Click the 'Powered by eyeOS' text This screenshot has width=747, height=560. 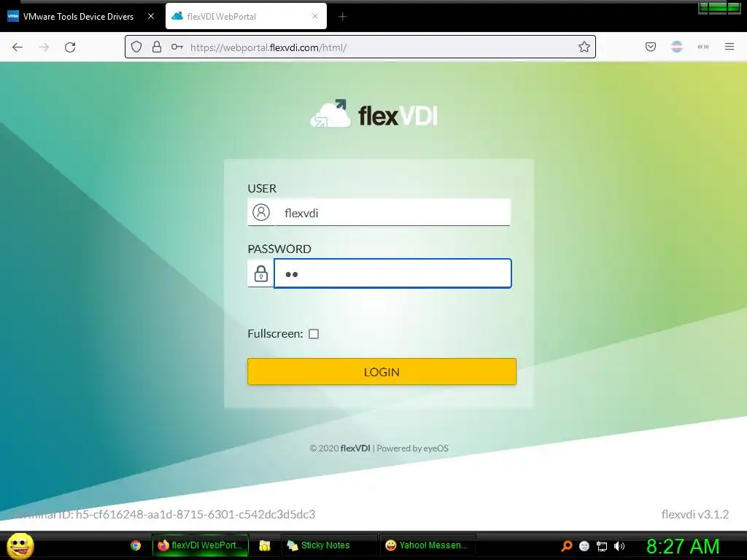pyautogui.click(x=413, y=448)
